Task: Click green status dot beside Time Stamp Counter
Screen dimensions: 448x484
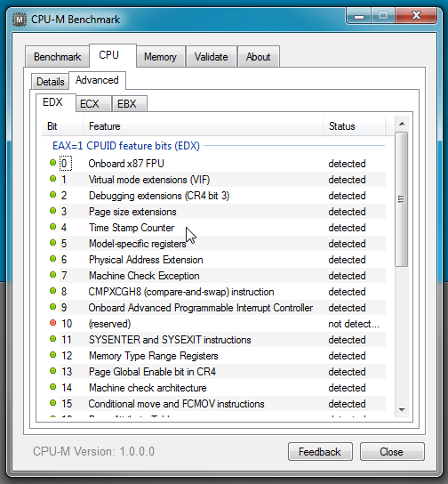Action: 52,227
